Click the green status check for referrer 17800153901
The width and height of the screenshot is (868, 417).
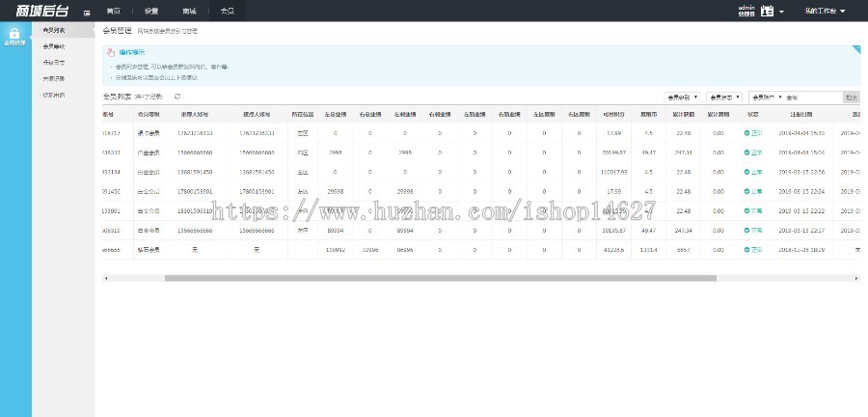click(x=746, y=191)
